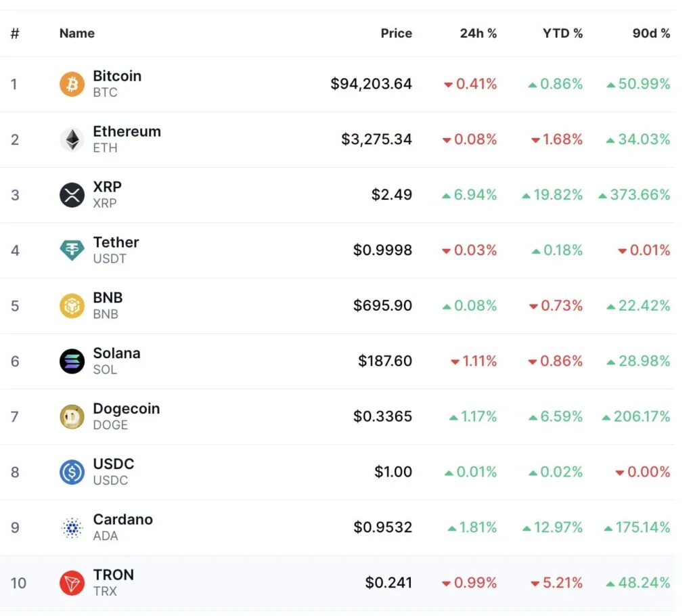693x616 pixels.
Task: Open the Bitcoin name link
Action: (x=117, y=76)
